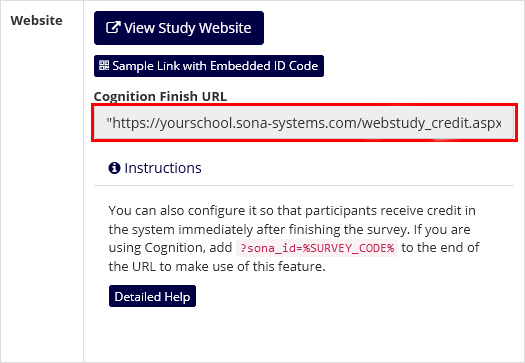
Task: Select the ?sona_id=%SURVEY_CODE% code snippet
Action: click(317, 248)
